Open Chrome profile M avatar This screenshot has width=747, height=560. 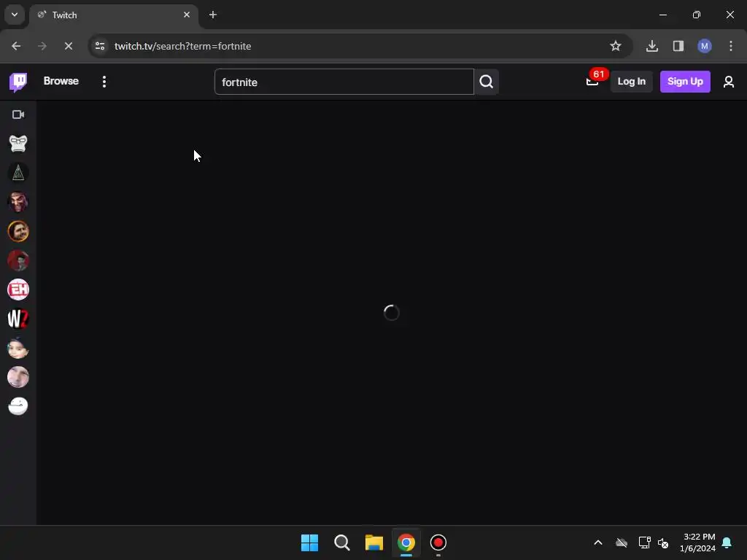point(704,46)
